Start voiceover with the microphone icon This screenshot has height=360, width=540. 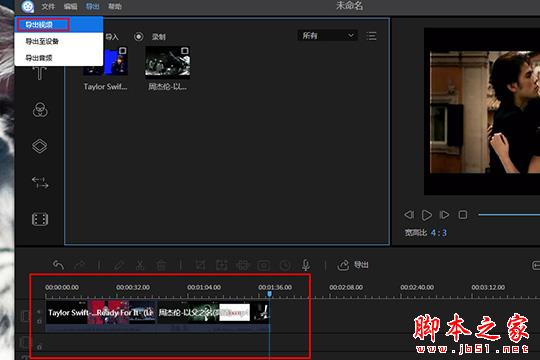(306, 265)
